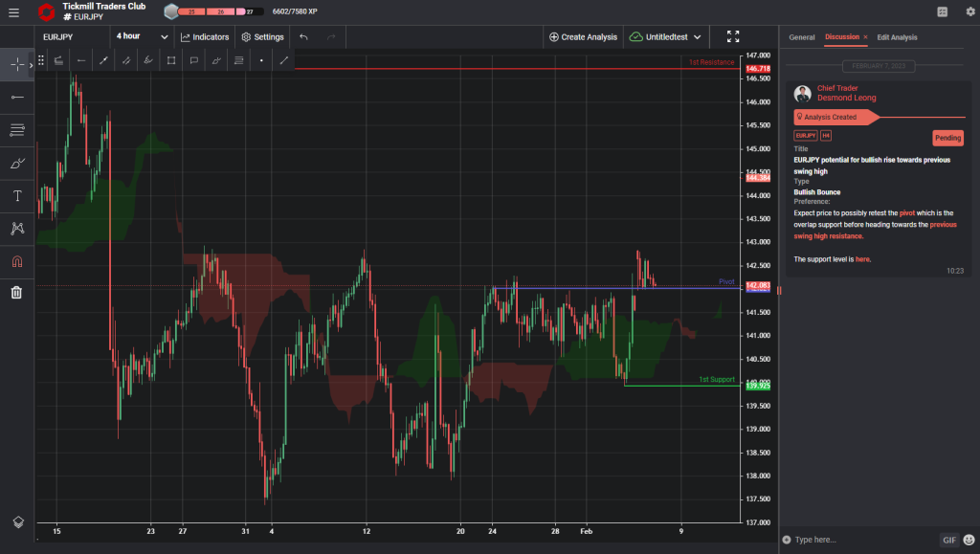This screenshot has height=554, width=980.
Task: Select the Callout annotation tool
Action: coord(194,60)
